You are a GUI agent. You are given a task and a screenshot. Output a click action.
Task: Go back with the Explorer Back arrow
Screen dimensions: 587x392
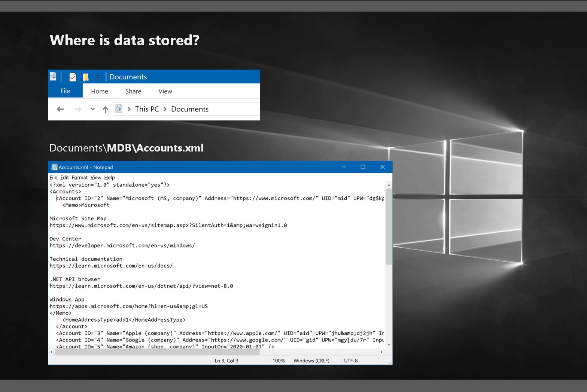click(x=60, y=109)
